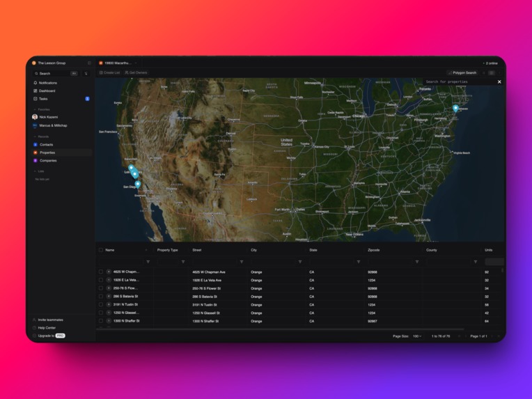532x399 pixels.
Task: Click the round icon in 1300 N Shaffer row
Action: click(109, 320)
